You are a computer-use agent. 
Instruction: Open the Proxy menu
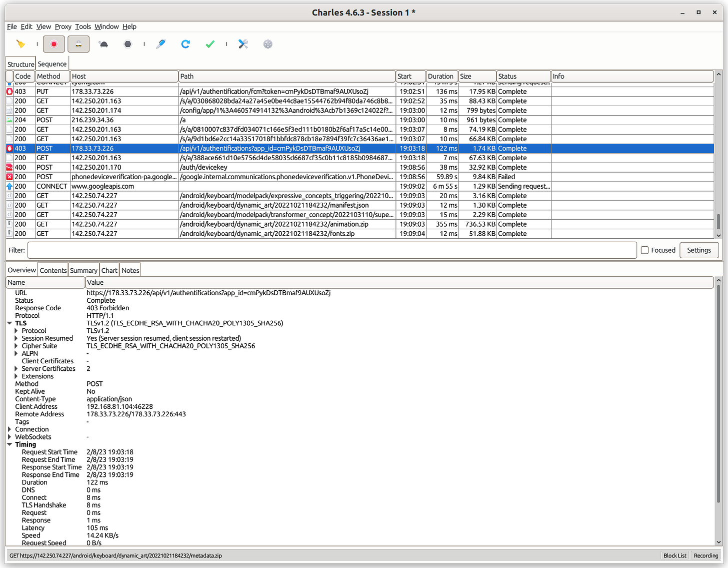pyautogui.click(x=62, y=27)
